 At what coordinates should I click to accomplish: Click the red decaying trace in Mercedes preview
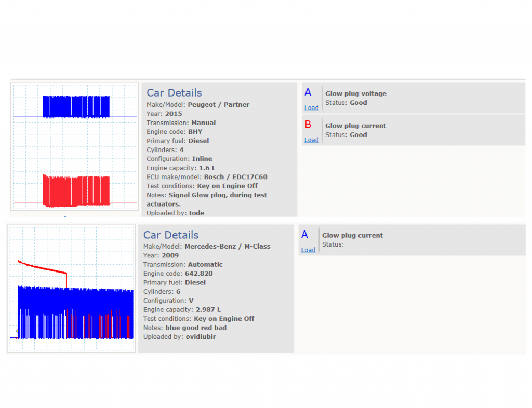42,269
